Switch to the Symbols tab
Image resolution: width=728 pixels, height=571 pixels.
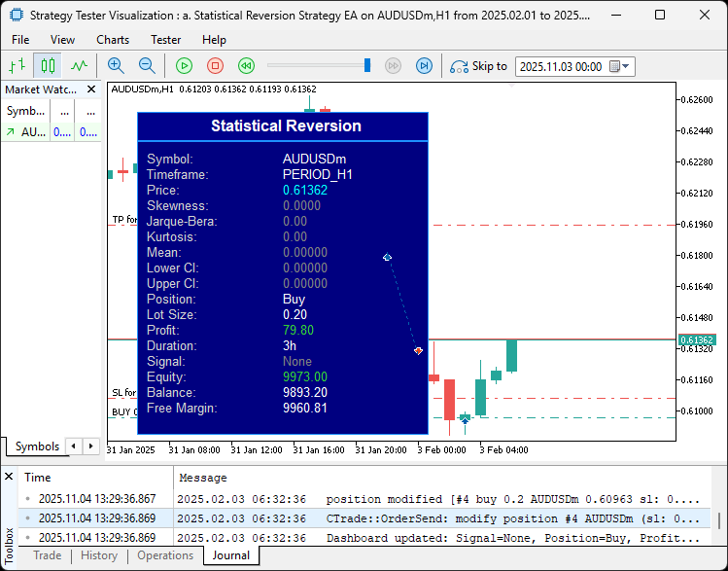pos(37,446)
